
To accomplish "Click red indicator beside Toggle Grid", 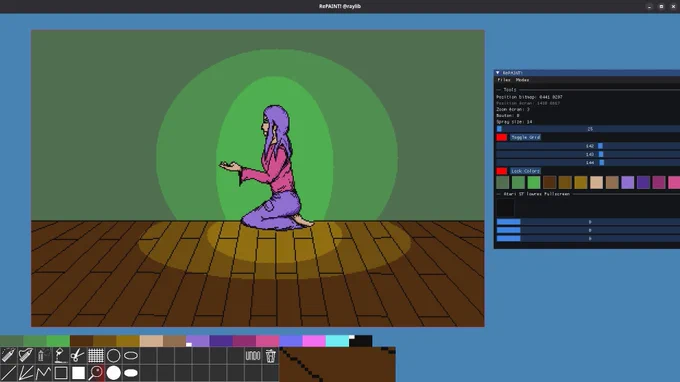I will pos(502,137).
